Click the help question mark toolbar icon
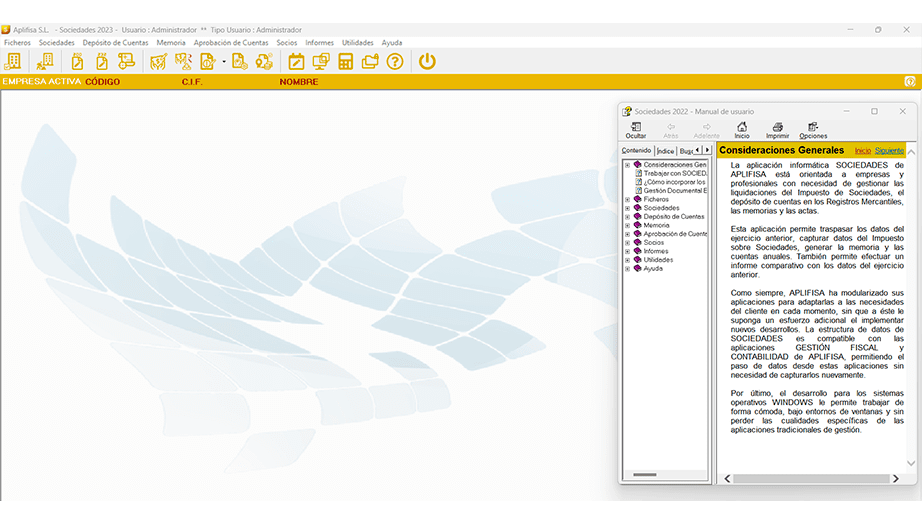 tap(395, 62)
